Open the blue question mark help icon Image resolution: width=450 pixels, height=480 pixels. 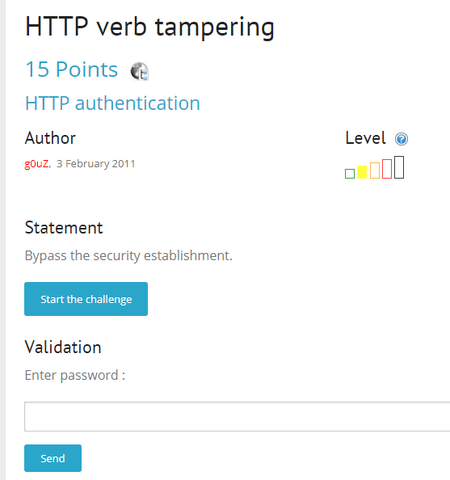(401, 139)
